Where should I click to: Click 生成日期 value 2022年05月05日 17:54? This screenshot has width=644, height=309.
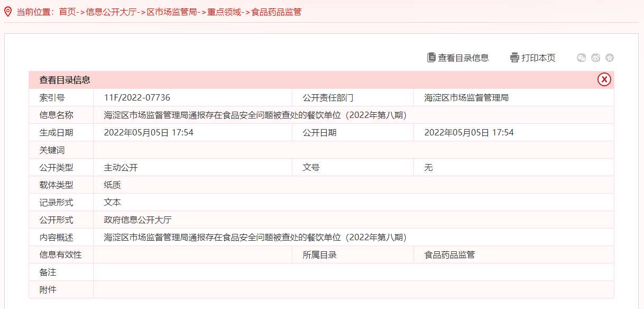pos(149,133)
